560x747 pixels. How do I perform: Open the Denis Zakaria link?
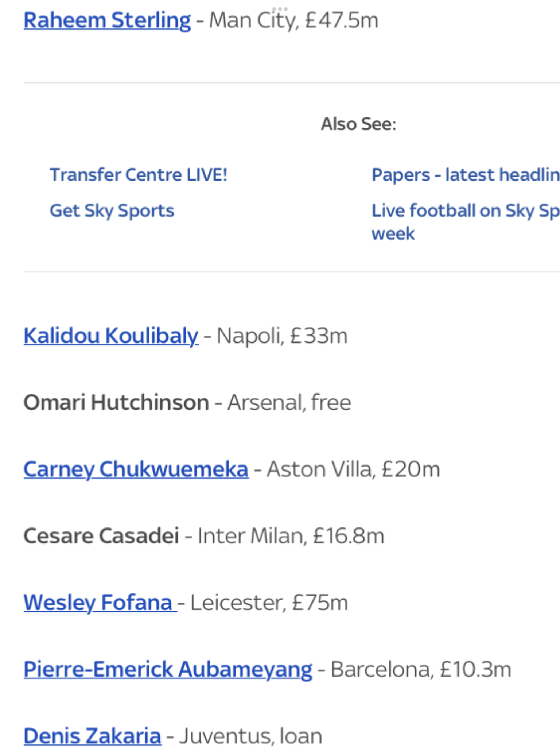(x=93, y=736)
